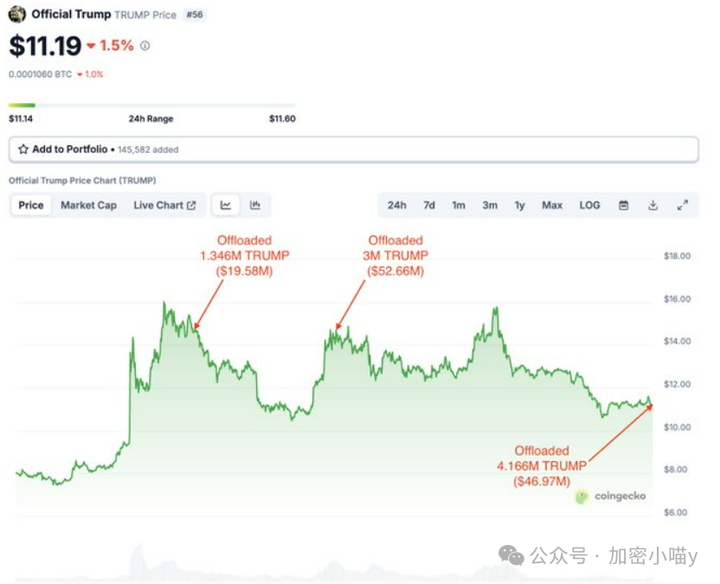This screenshot has width=720, height=584.
Task: Click the download chart icon
Action: 653,205
